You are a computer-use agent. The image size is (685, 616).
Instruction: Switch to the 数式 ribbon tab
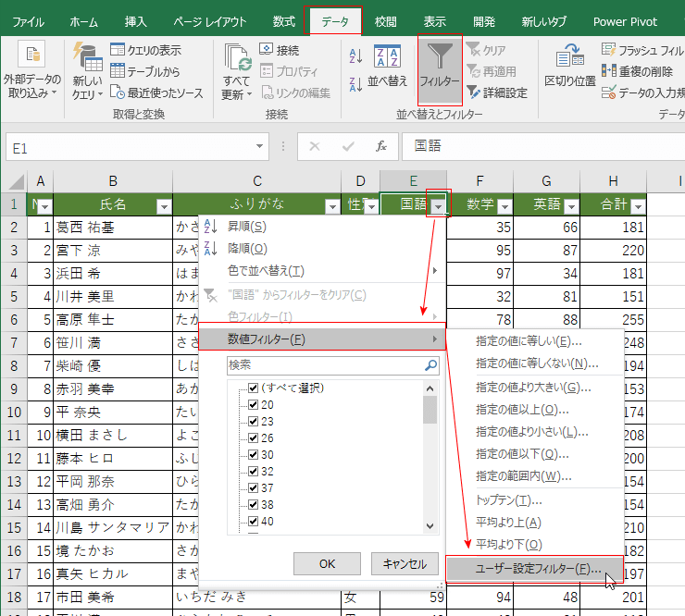[284, 21]
